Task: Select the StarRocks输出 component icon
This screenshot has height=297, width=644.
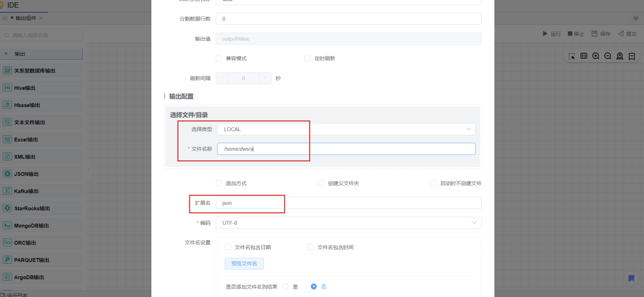Action: (7, 208)
